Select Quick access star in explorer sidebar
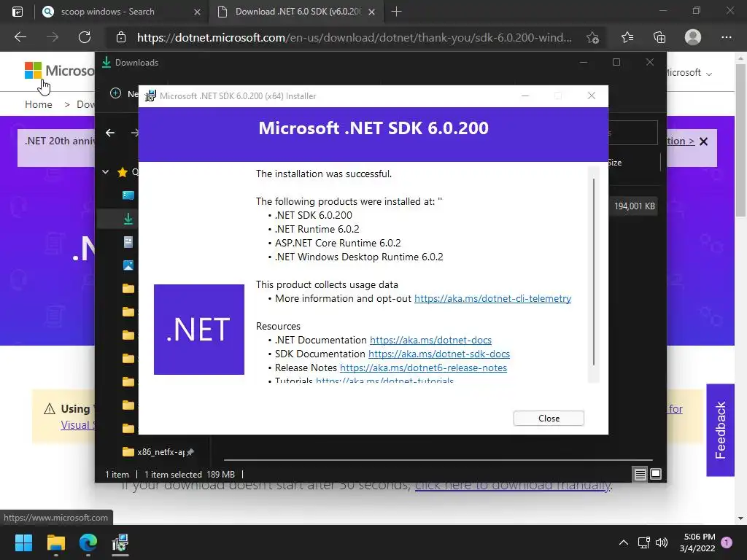The width and height of the screenshot is (747, 560). click(123, 172)
